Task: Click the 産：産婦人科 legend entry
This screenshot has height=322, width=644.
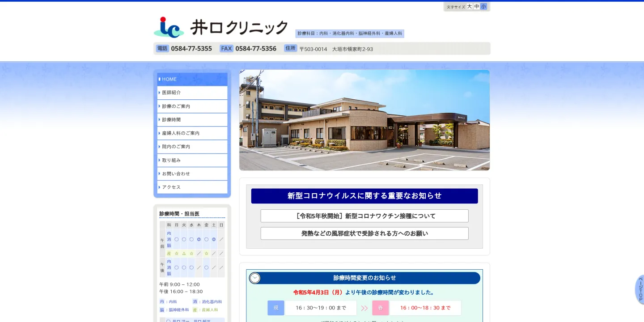Action: coord(205,310)
